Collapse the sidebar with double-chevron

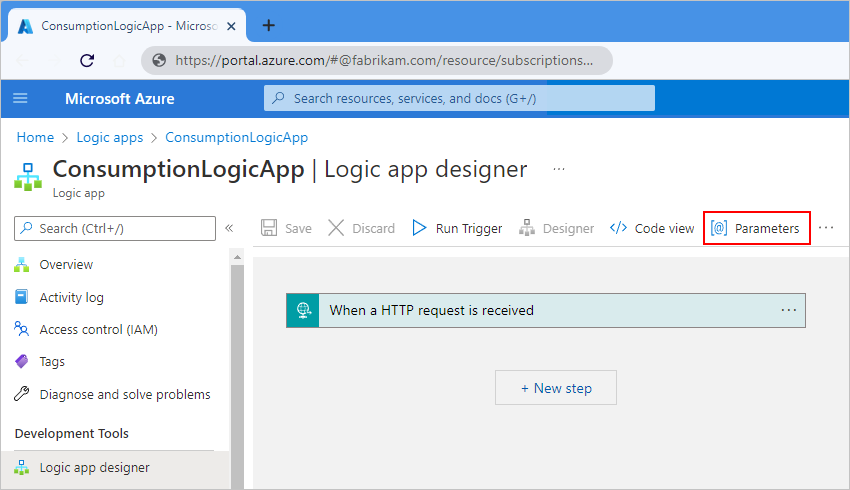coord(229,228)
